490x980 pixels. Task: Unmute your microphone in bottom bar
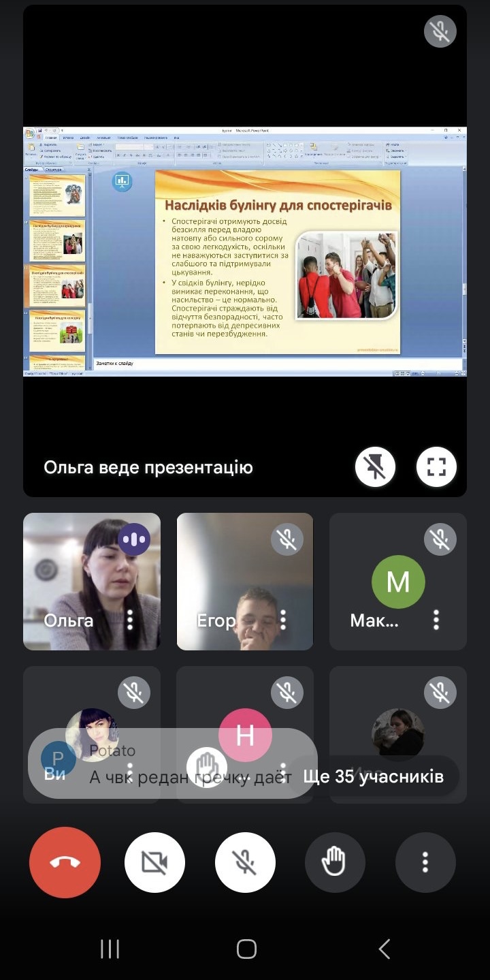(245, 863)
